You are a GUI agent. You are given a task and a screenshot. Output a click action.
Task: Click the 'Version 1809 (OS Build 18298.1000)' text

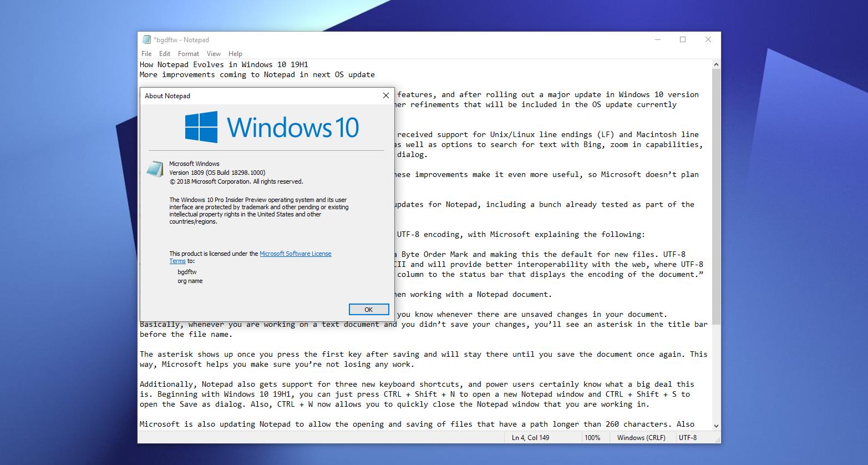[x=217, y=173]
